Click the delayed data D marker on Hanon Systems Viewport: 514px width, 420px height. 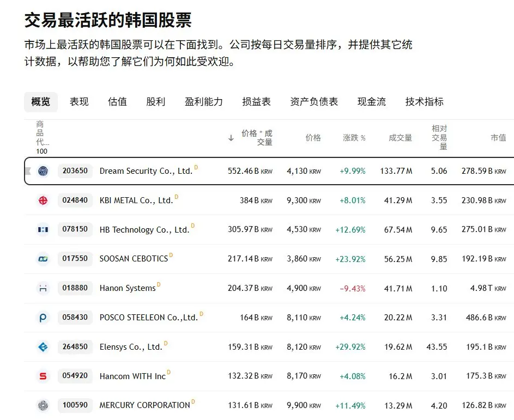tap(159, 284)
